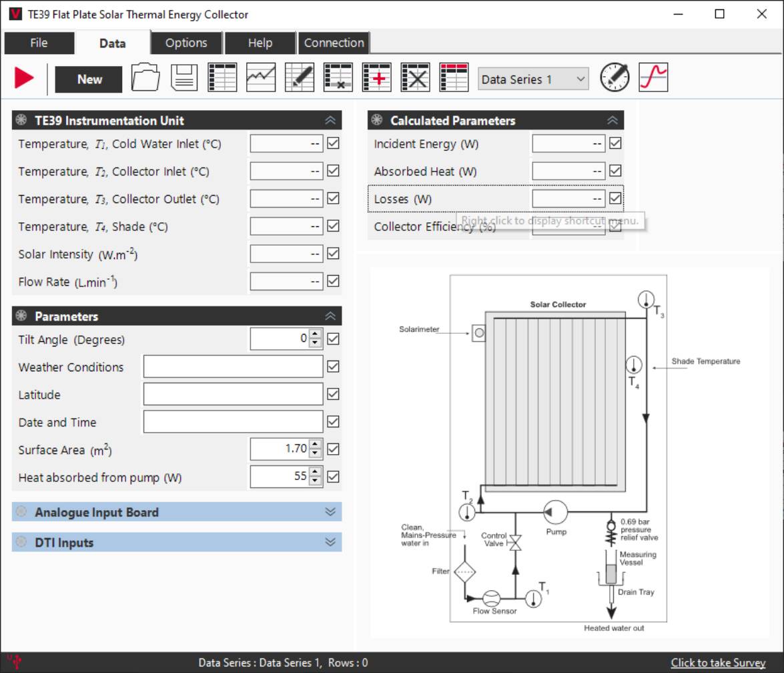This screenshot has width=784, height=673.
Task: Toggle the Incident Energy checkbox
Action: 615,144
